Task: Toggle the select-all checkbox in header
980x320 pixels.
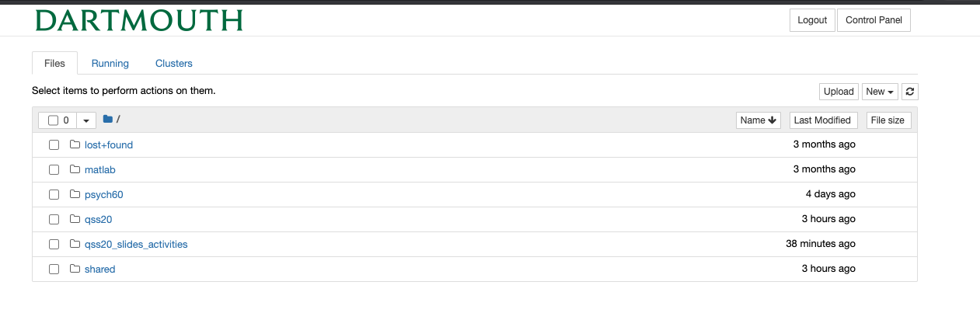Action: point(53,120)
